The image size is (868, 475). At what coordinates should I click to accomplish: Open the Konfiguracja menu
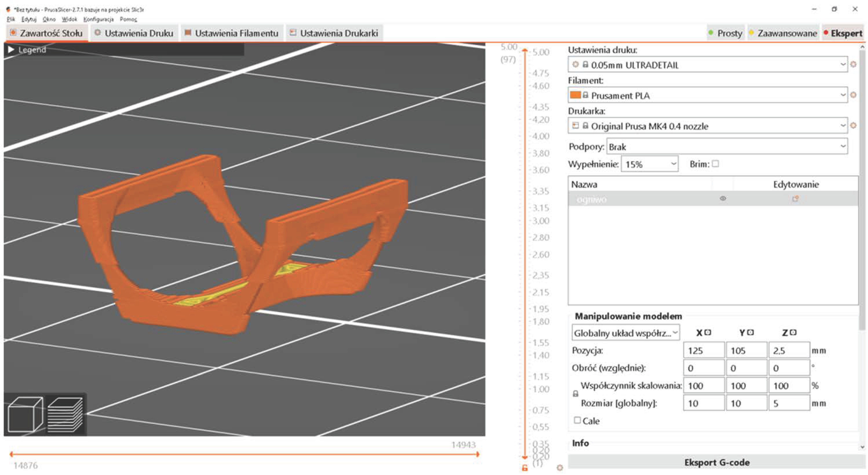click(x=98, y=19)
